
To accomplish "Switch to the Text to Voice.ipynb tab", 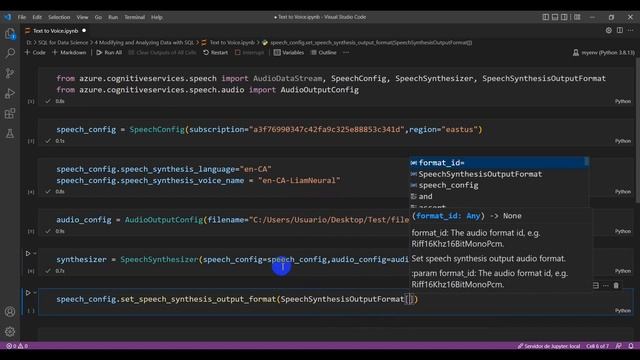I will pyautogui.click(x=55, y=31).
